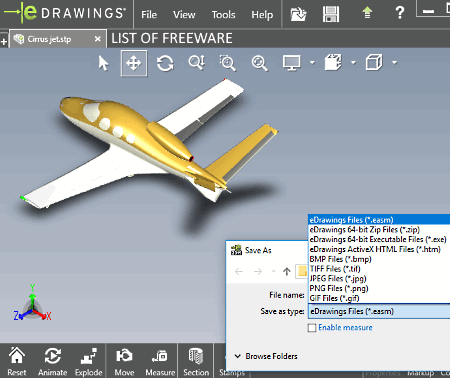
Task: Select GIF Files (*.gif) option
Action: (x=379, y=298)
